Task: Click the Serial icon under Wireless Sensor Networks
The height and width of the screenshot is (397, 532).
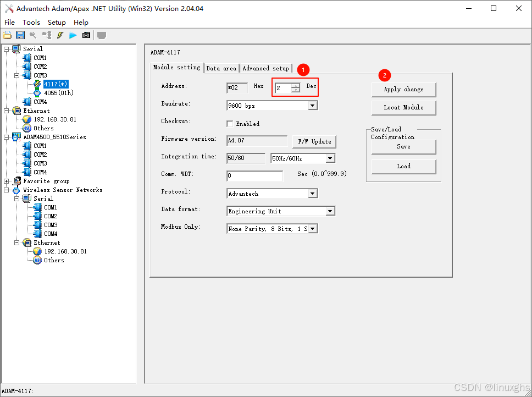Action: pos(27,198)
